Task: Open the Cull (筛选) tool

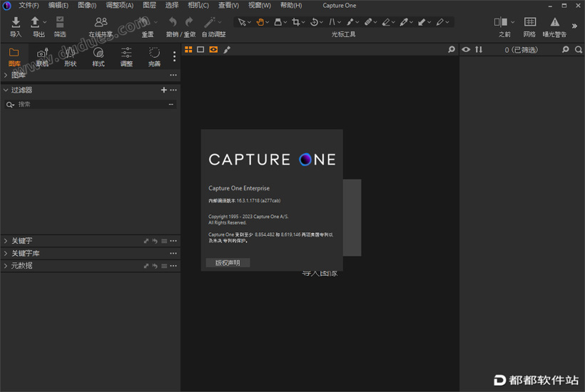Action: coord(60,22)
